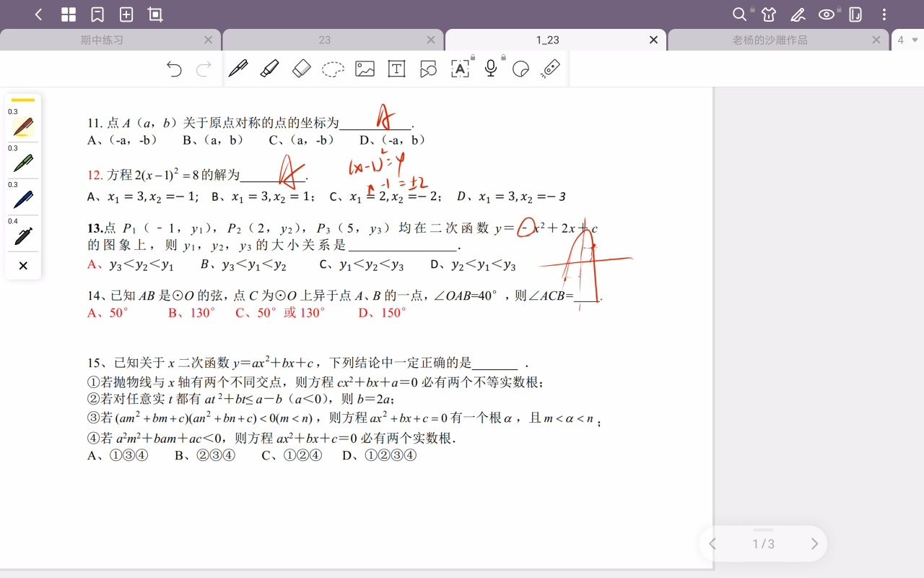The image size is (924, 578).
Task: Tap the 1 / 3 page indicator
Action: (763, 544)
